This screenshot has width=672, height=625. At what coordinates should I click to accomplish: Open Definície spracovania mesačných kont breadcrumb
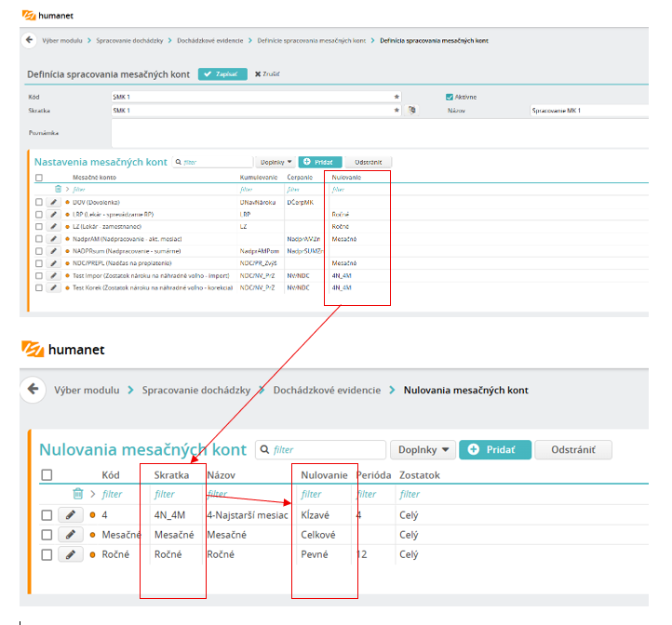click(x=312, y=40)
